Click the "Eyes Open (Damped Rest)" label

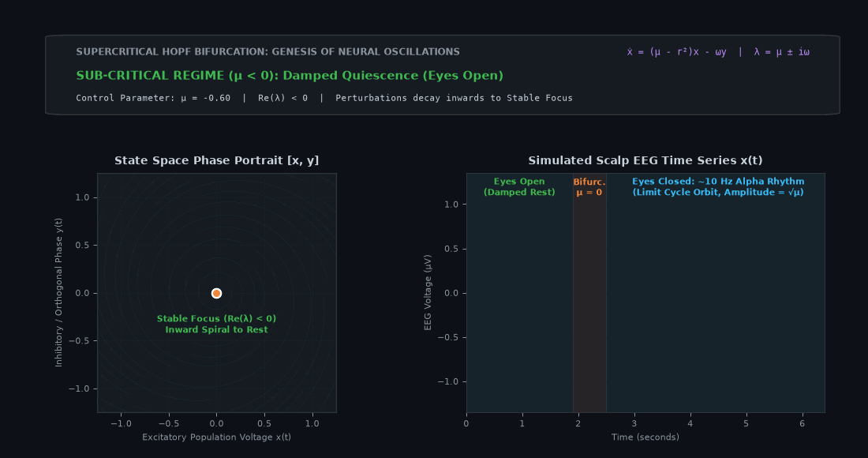pos(519,186)
